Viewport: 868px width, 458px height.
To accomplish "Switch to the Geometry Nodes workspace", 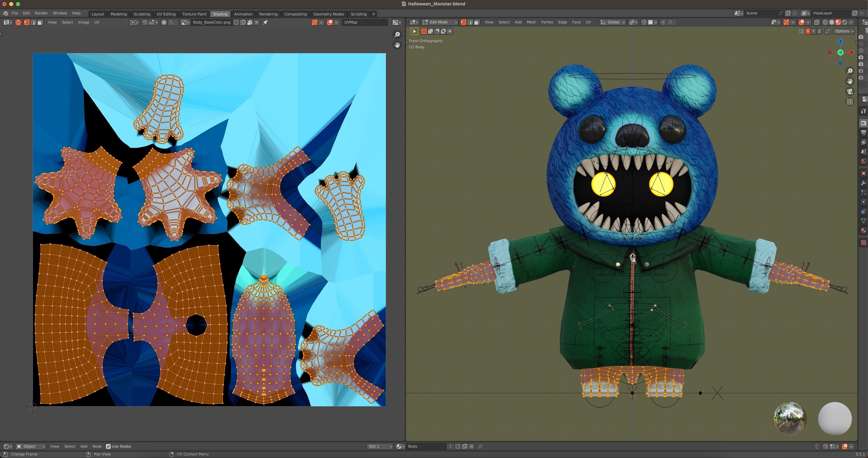I will (x=329, y=14).
